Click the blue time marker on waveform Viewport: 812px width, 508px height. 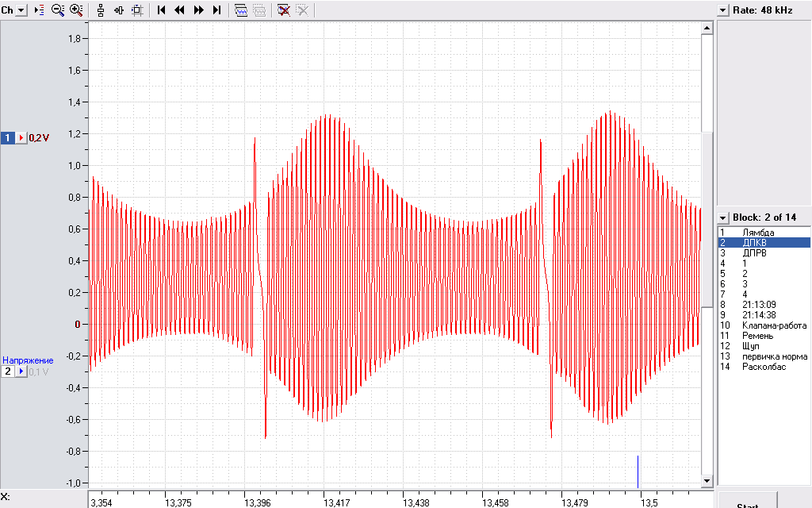[638, 471]
